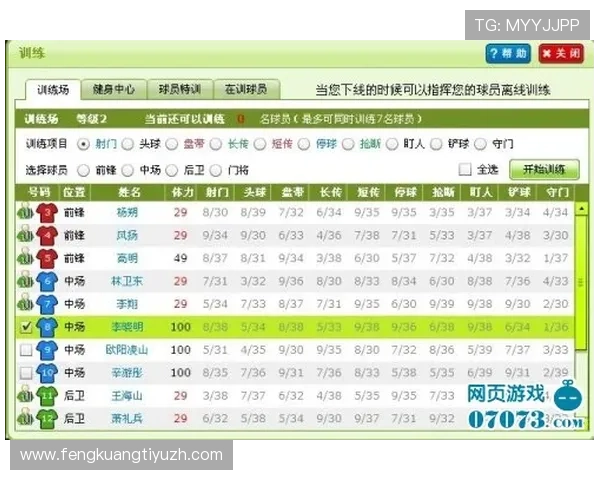The height and width of the screenshot is (480, 600).
Task: Select the 停球 training item radio
Action: [x=304, y=144]
